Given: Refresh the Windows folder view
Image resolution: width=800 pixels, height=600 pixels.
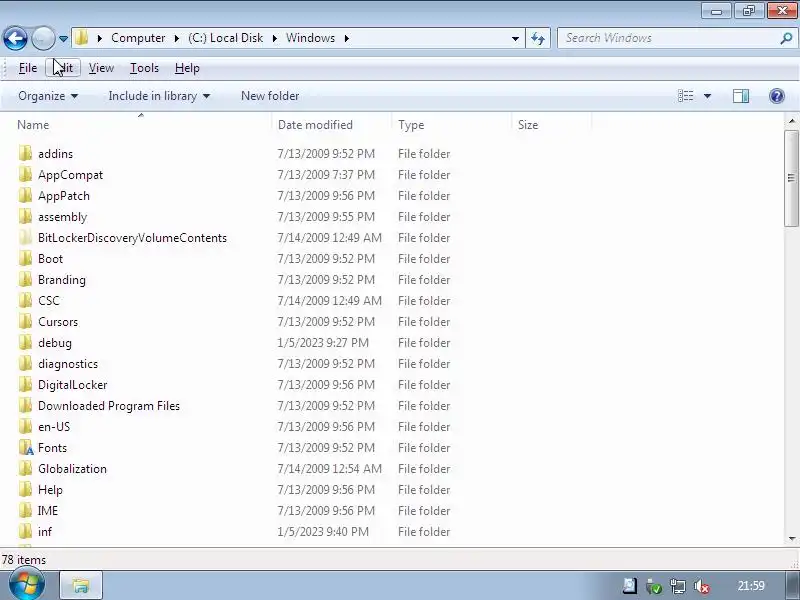Looking at the screenshot, I should click(538, 38).
